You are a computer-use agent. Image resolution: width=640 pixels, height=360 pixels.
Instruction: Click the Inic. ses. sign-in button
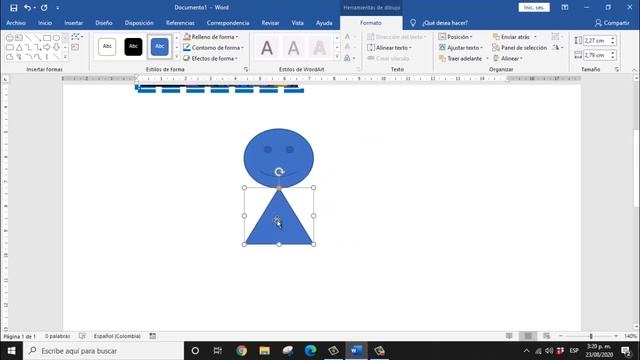534,7
